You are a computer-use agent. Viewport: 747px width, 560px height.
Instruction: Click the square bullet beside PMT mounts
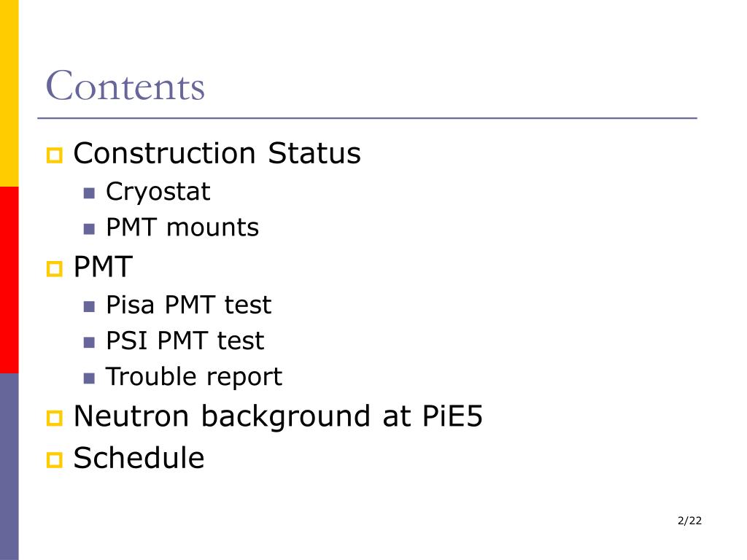tap(89, 229)
